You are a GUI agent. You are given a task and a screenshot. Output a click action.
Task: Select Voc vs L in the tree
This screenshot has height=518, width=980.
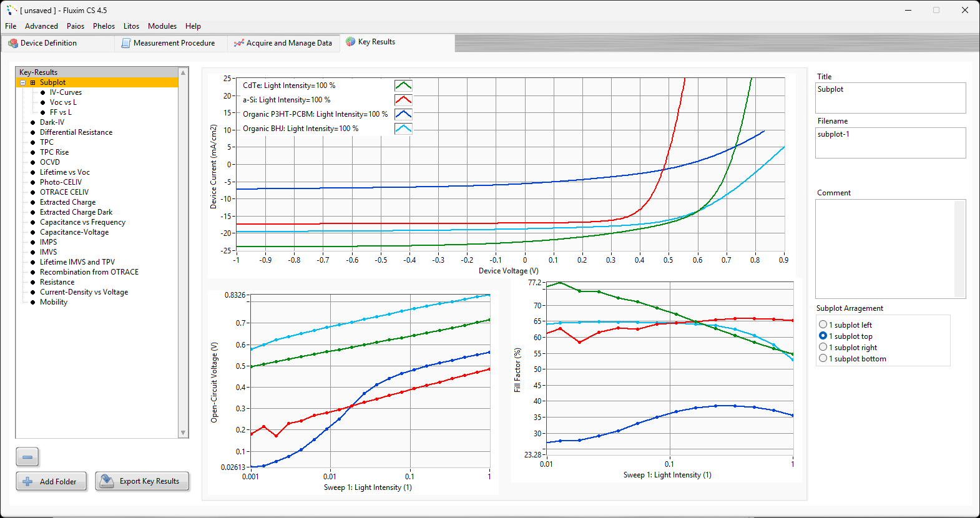click(x=63, y=102)
